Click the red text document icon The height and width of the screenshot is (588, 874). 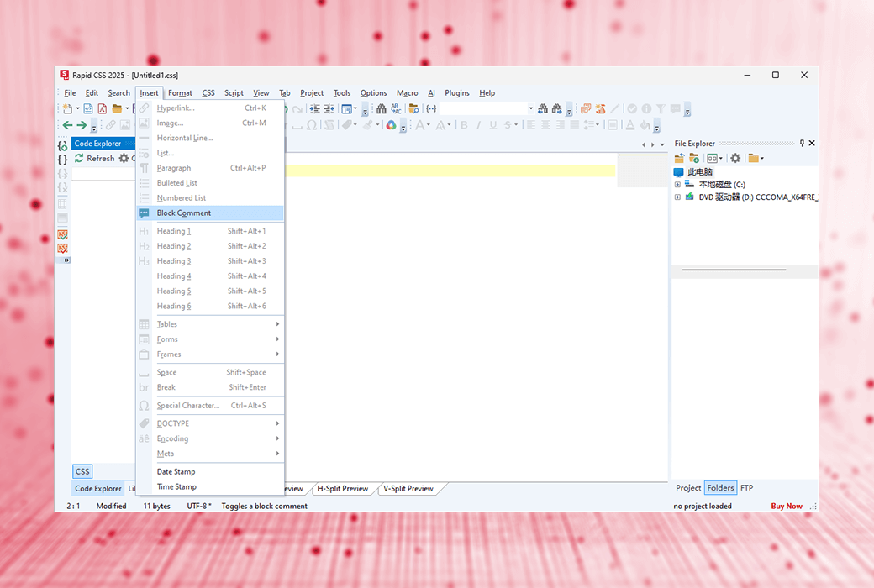point(103,108)
